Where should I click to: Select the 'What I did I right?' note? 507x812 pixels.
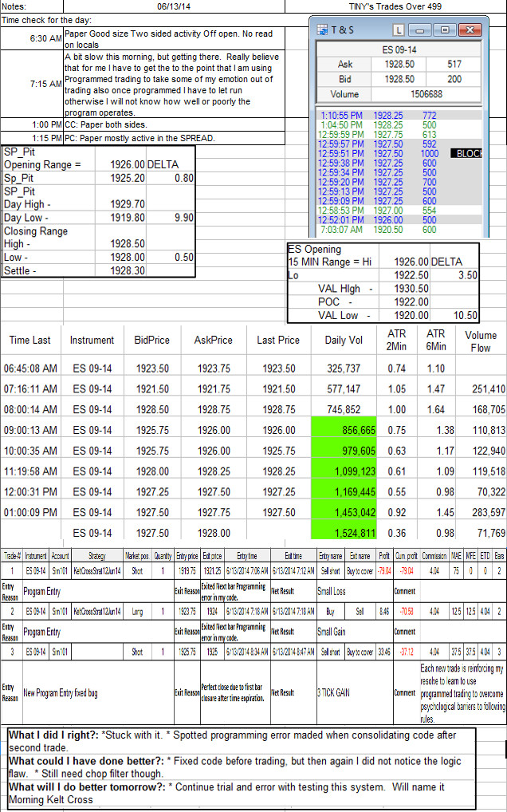click(x=241, y=742)
